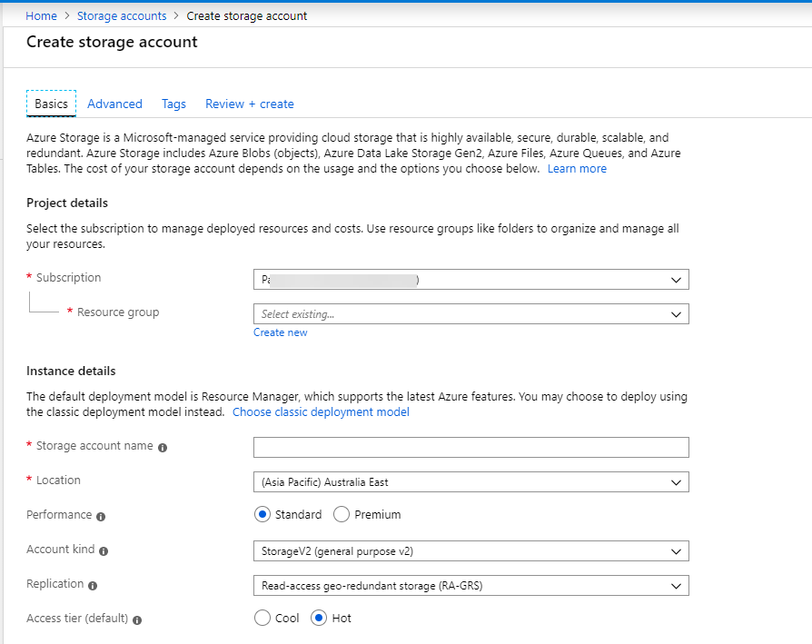Open the Location dropdown
This screenshot has height=644, width=812.
click(470, 482)
